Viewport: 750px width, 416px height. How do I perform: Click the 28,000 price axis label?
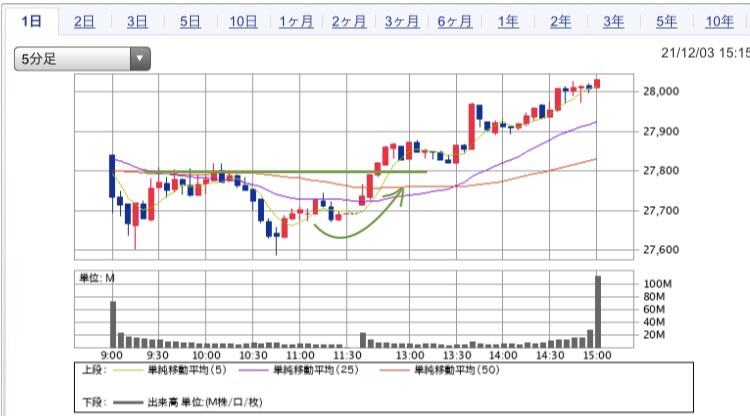click(661, 91)
